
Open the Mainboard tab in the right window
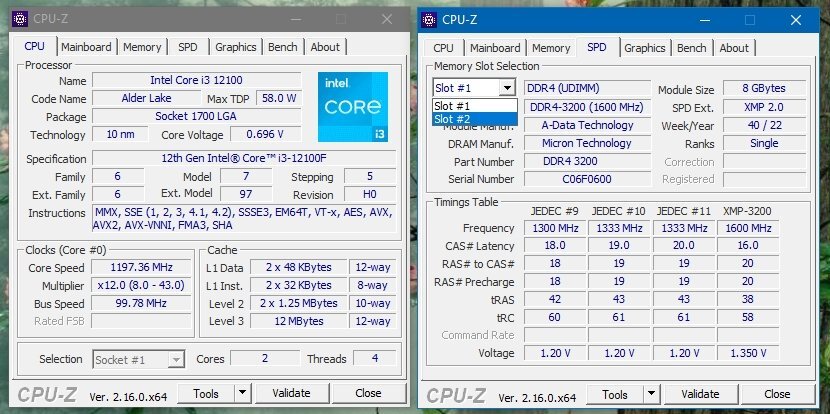pyautogui.click(x=495, y=48)
